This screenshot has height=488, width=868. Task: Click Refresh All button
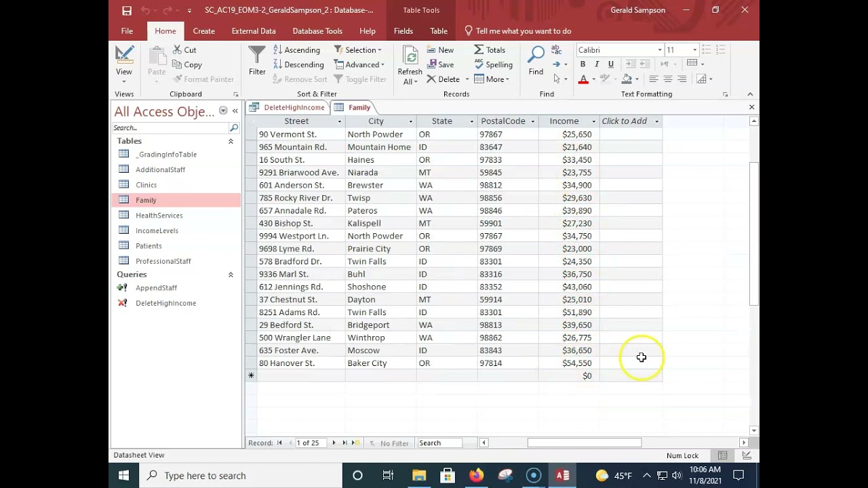(x=410, y=66)
